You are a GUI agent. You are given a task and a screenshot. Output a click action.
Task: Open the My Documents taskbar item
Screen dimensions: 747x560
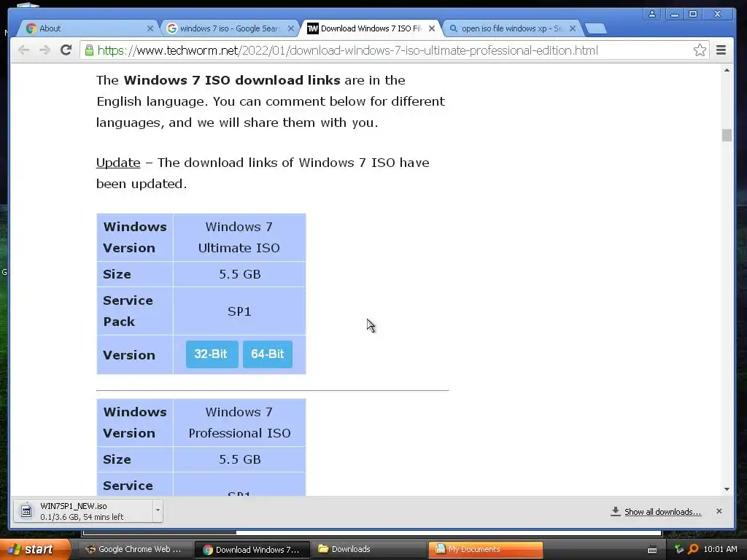pyautogui.click(x=485, y=550)
